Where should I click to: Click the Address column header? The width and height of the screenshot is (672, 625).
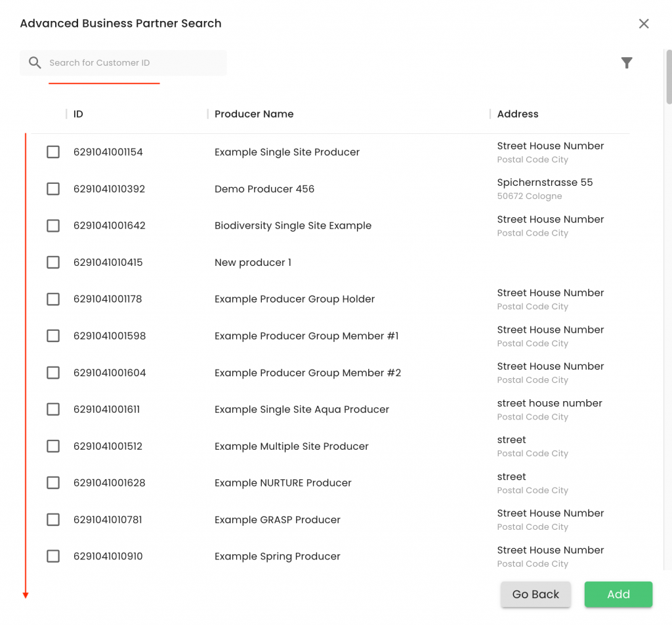(518, 114)
